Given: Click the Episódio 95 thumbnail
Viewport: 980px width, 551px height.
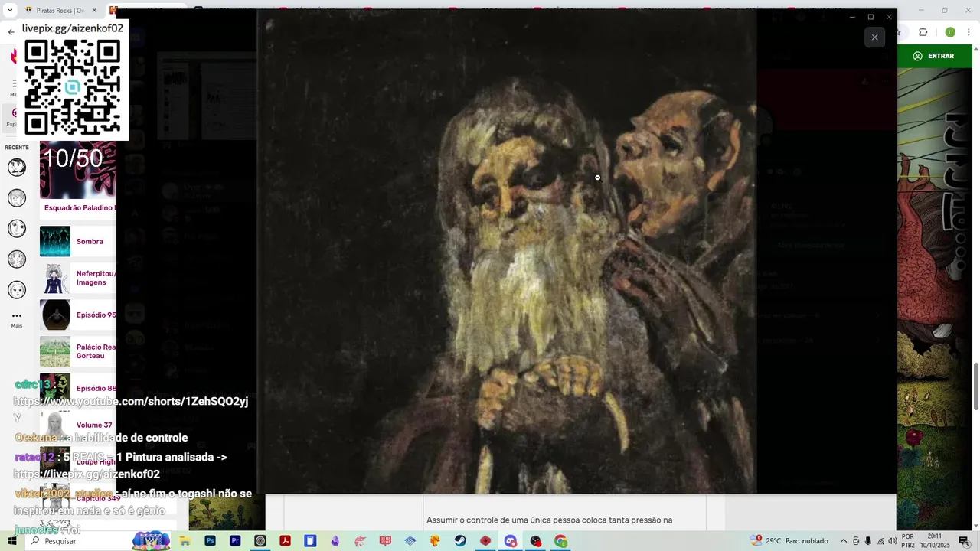Looking at the screenshot, I should coord(55,315).
